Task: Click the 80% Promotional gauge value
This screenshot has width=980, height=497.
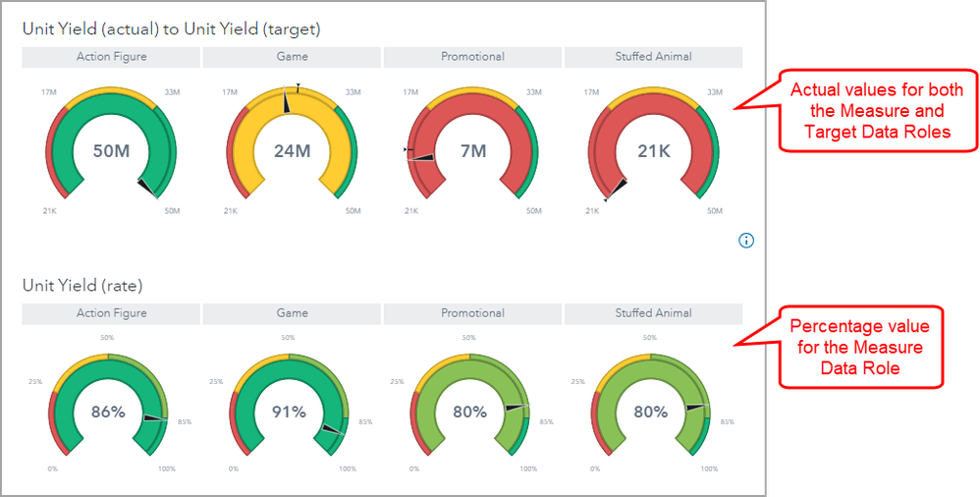Action: [470, 412]
